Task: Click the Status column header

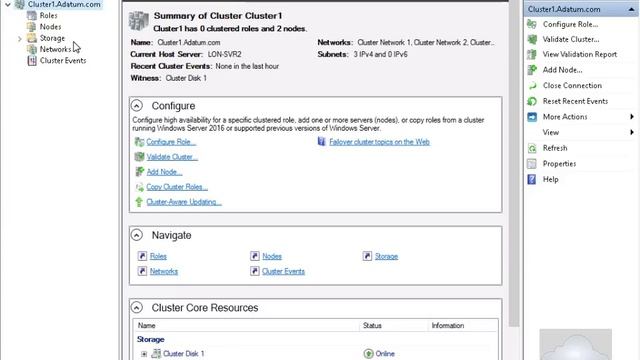Action: 393,325
